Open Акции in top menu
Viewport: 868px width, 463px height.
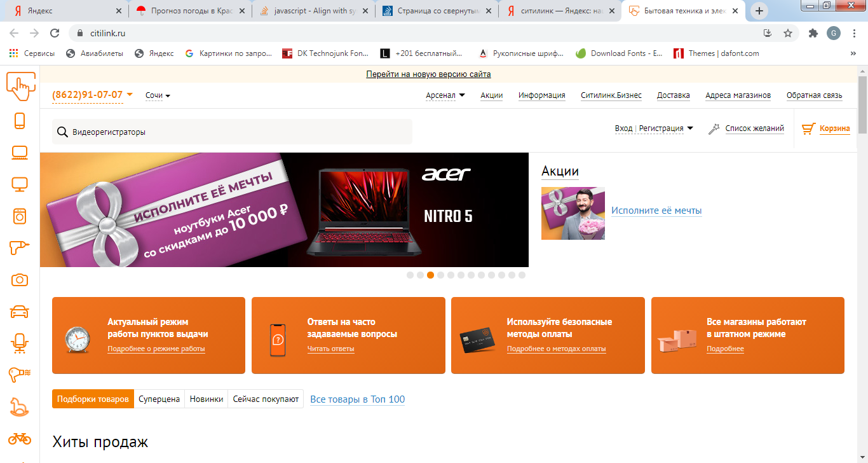click(492, 95)
